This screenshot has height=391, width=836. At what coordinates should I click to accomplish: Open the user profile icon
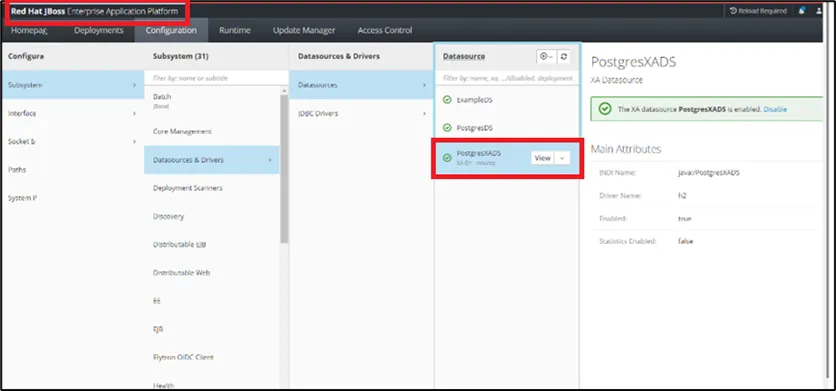coord(819,11)
